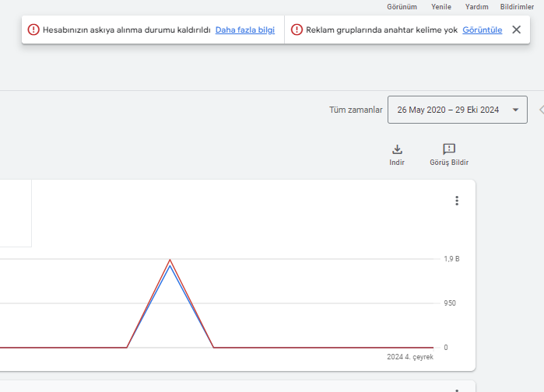544x392 pixels.
Task: Click Yenile to refresh
Action: [441, 7]
